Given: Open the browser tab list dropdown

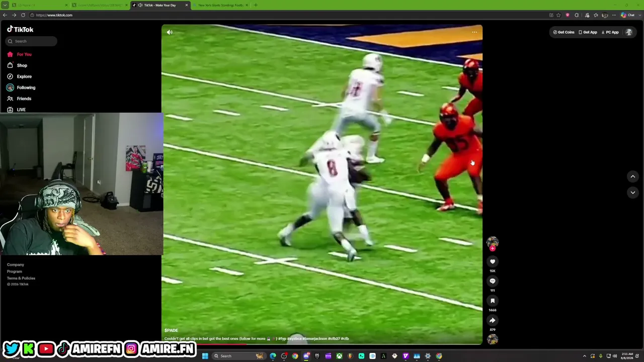Looking at the screenshot, I should tap(5, 5).
